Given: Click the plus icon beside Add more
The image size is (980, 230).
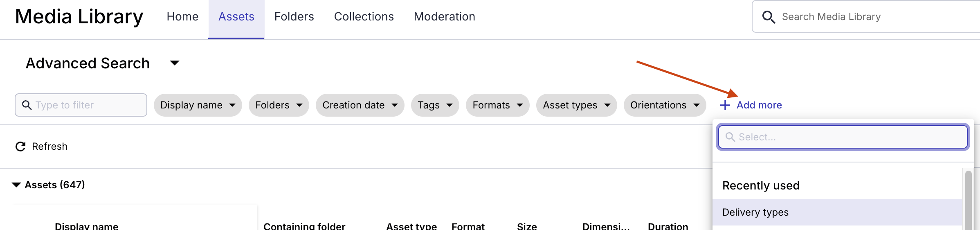Looking at the screenshot, I should tap(725, 105).
